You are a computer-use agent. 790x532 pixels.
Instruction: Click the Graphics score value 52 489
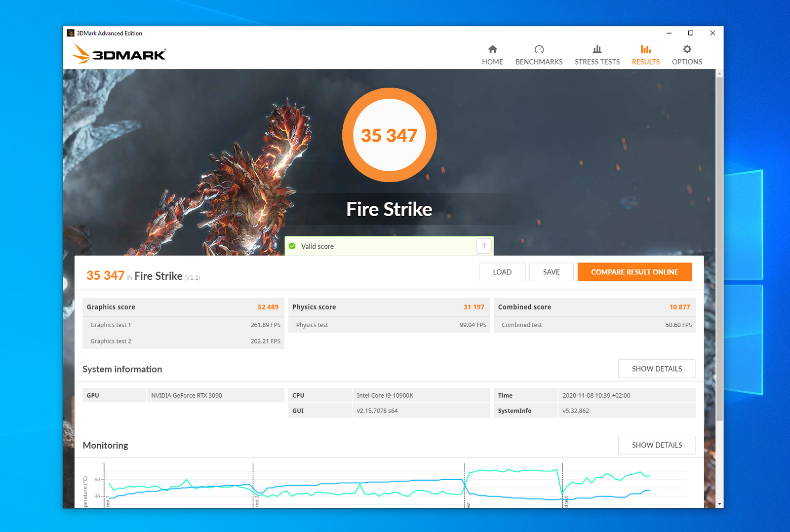coord(268,307)
